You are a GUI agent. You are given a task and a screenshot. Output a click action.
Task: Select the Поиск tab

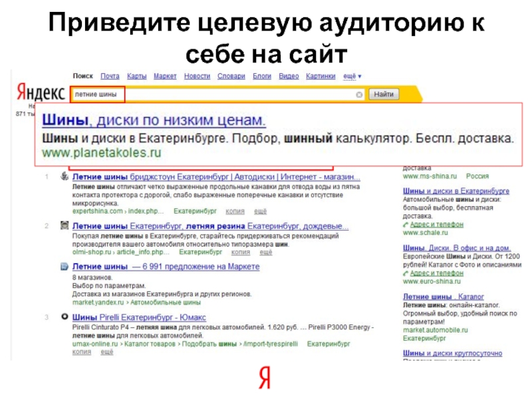click(x=82, y=76)
